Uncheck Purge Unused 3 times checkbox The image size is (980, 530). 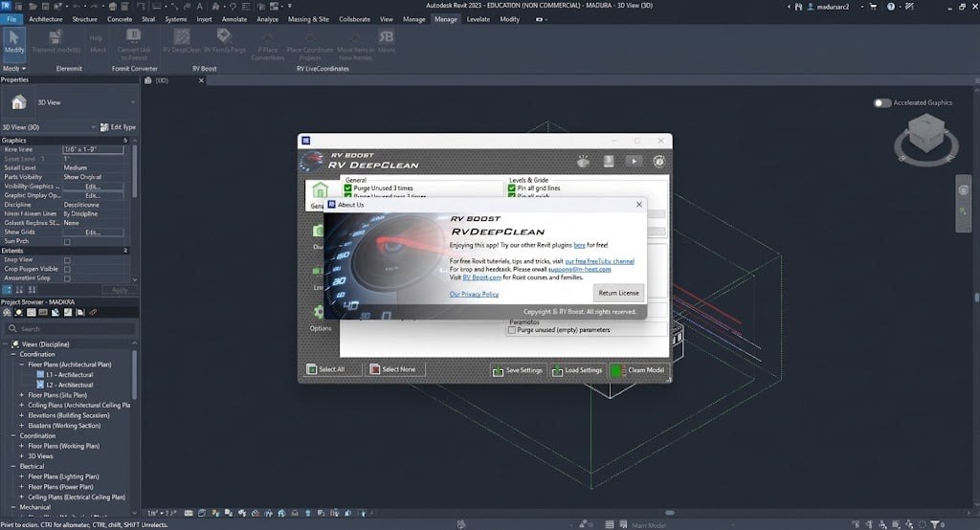[x=348, y=188]
